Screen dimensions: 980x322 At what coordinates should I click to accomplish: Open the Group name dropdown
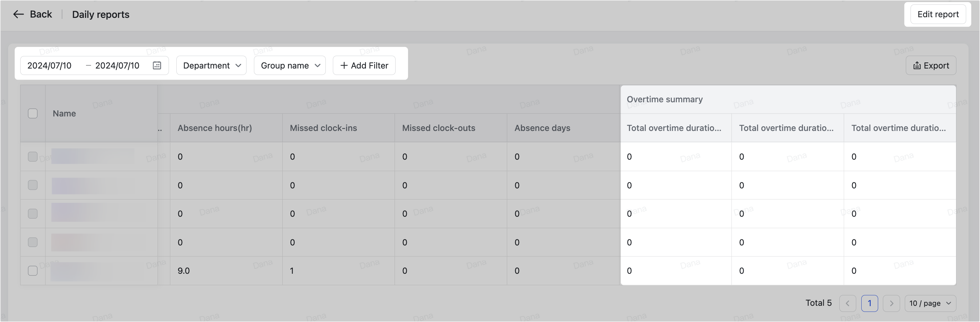(289, 65)
